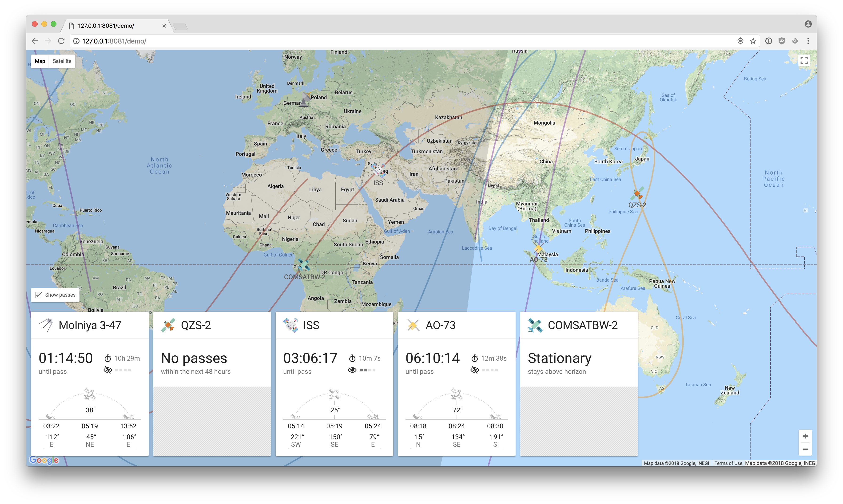The width and height of the screenshot is (843, 504).
Task: Select the Map view type
Action: click(40, 61)
